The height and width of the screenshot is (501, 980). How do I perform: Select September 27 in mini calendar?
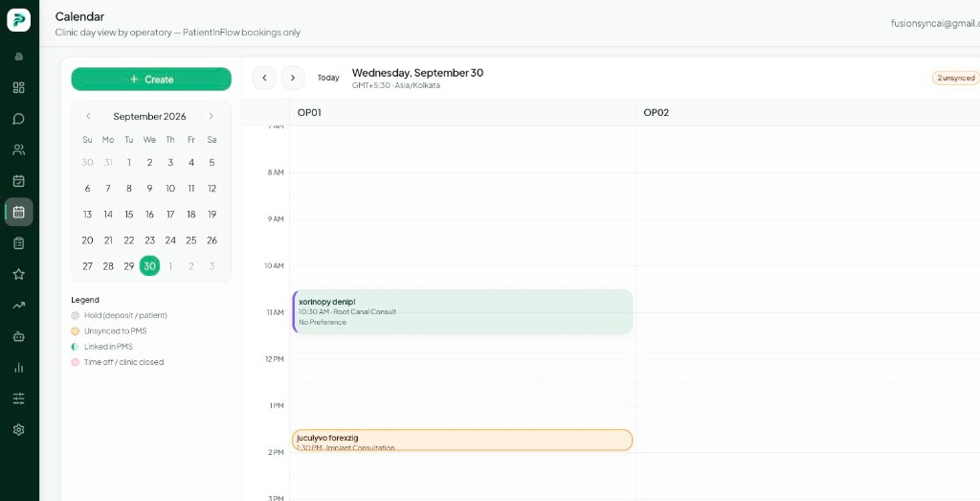87,266
